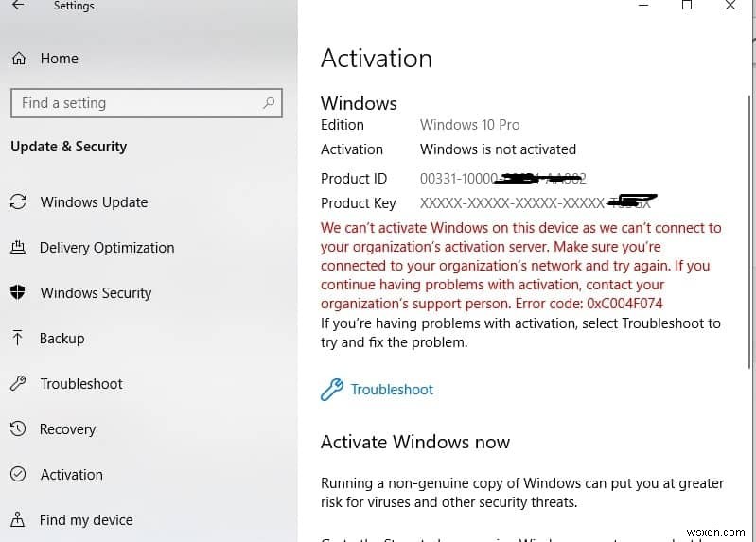
Task: Run the search magnifier icon
Action: coord(269,103)
